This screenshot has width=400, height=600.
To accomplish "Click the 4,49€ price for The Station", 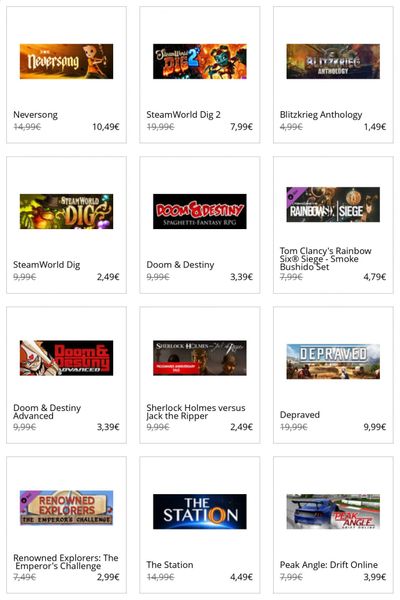I will (x=242, y=577).
